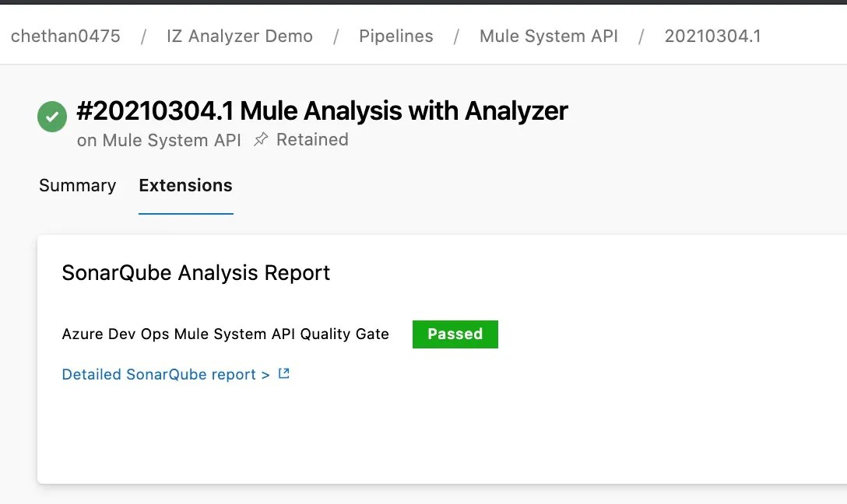Open the Detailed SonarQube report link
Screen dimensions: 847x504
click(166, 375)
